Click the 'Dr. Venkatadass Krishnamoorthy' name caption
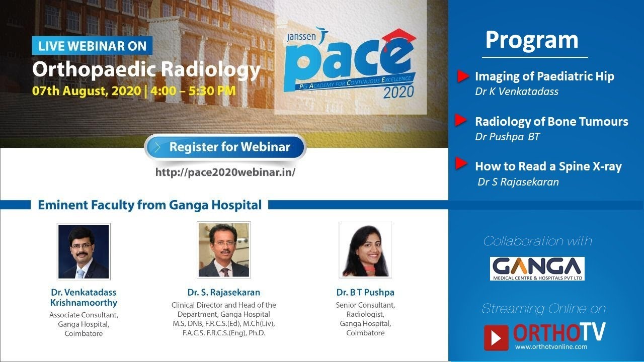This screenshot has height=362, width=644. tap(84, 298)
